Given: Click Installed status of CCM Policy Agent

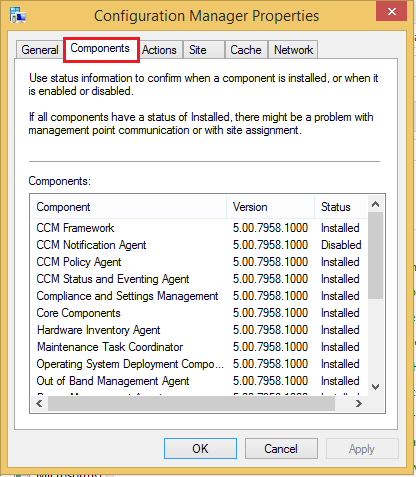Looking at the screenshot, I should (340, 262).
